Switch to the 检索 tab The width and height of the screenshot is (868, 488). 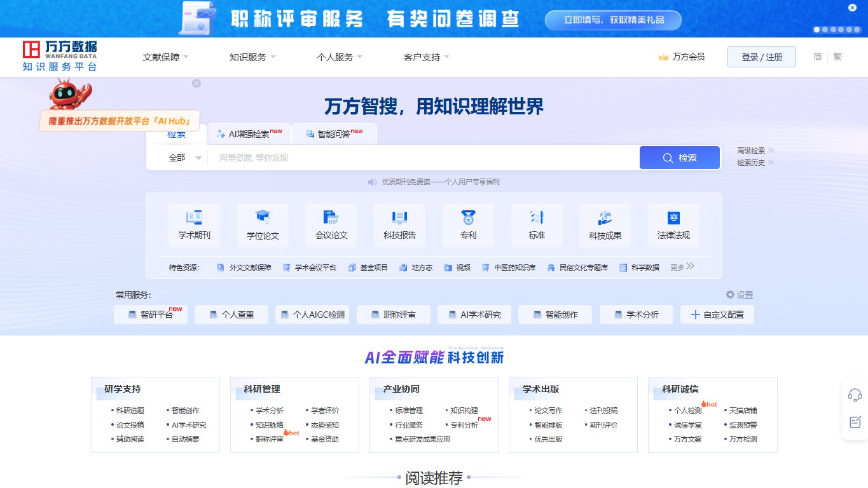(177, 134)
